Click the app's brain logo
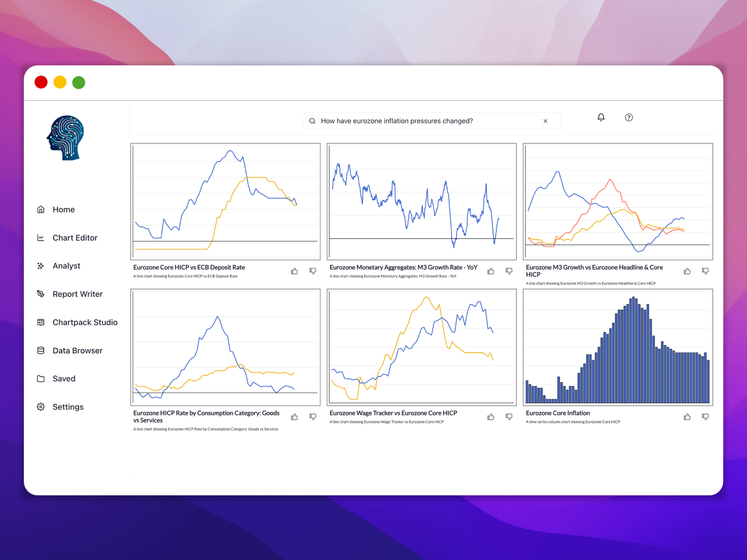Image resolution: width=747 pixels, height=560 pixels. pos(65,138)
